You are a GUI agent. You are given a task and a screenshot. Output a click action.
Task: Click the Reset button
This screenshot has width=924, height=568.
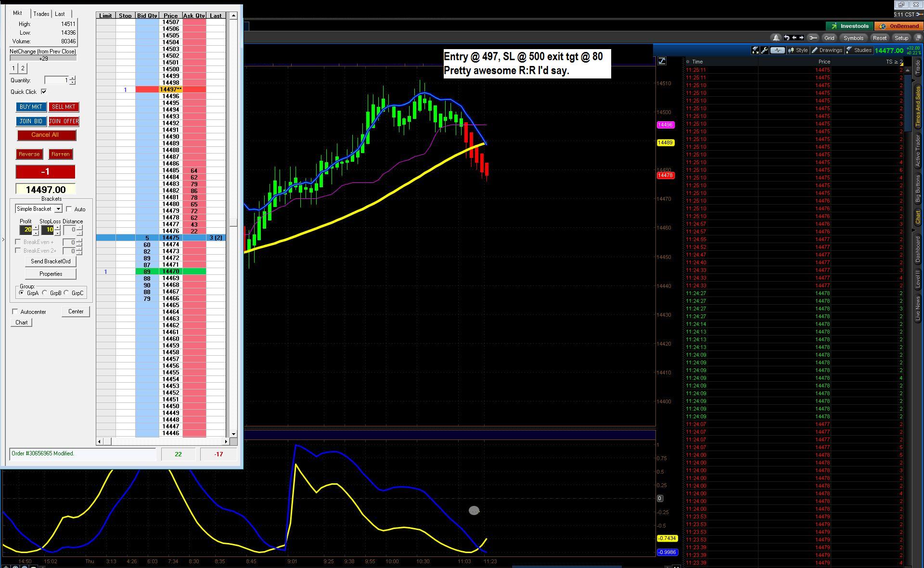point(880,38)
